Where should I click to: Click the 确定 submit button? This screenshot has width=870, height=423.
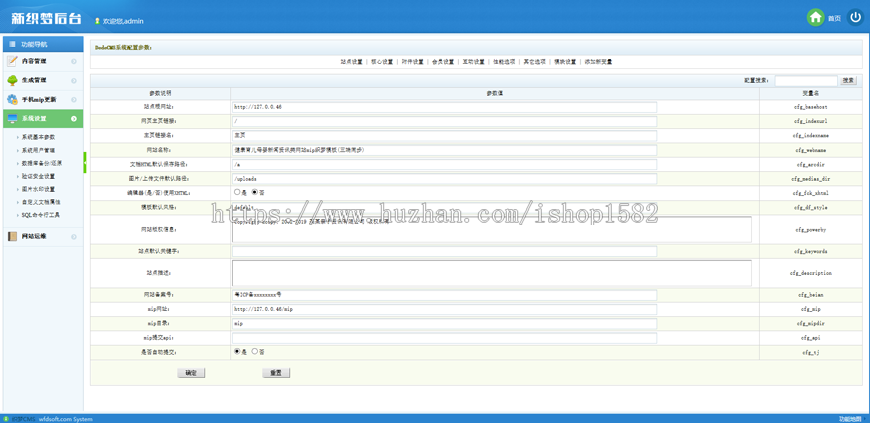pos(191,373)
